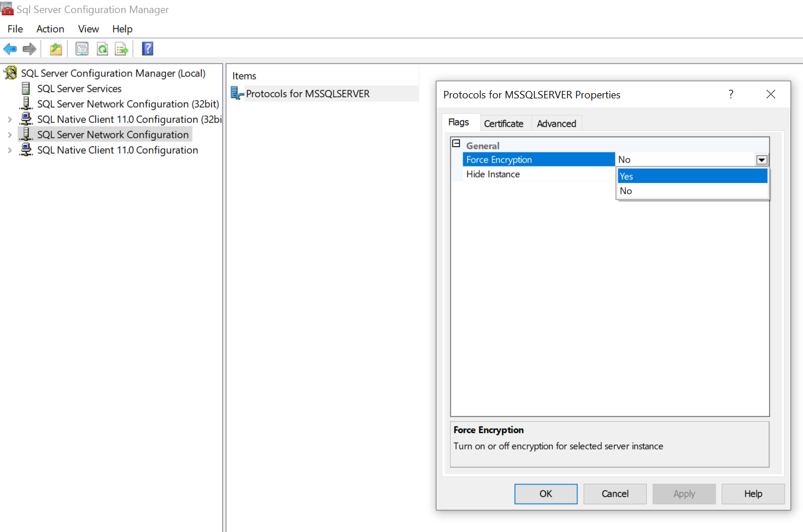This screenshot has height=532, width=803.
Task: Click the Up one level folder icon
Action: tap(55, 48)
